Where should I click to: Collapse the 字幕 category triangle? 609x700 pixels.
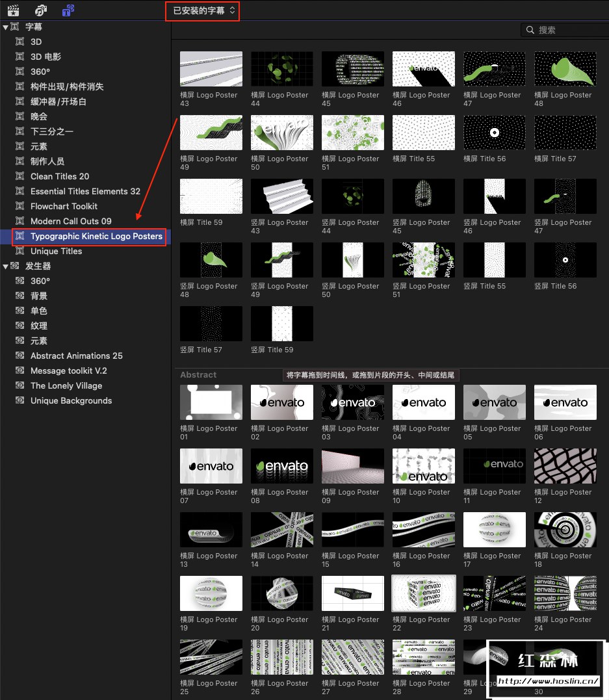(5, 27)
